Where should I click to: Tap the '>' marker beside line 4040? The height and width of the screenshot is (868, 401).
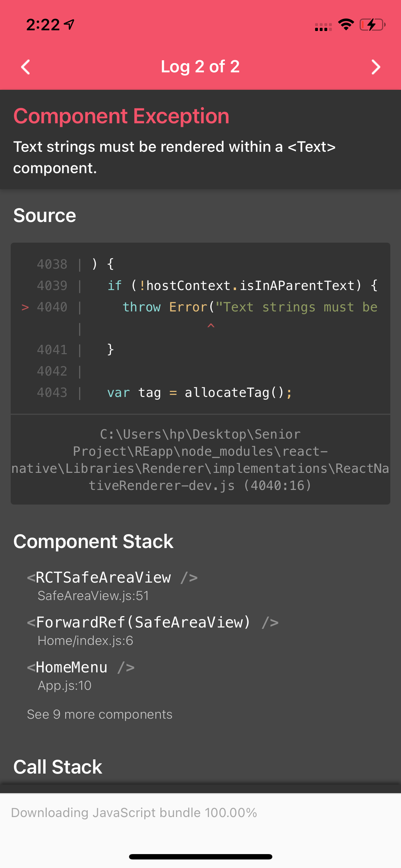tap(25, 307)
